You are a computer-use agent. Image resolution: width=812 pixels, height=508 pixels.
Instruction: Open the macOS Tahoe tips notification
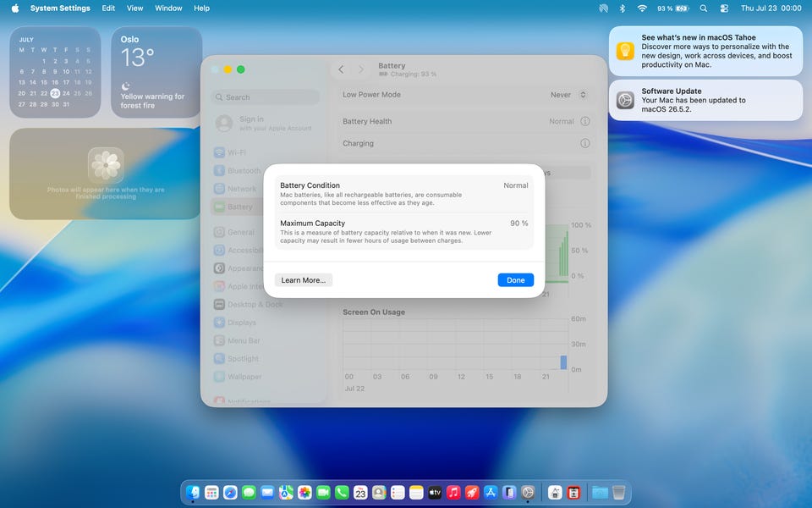tap(705, 51)
